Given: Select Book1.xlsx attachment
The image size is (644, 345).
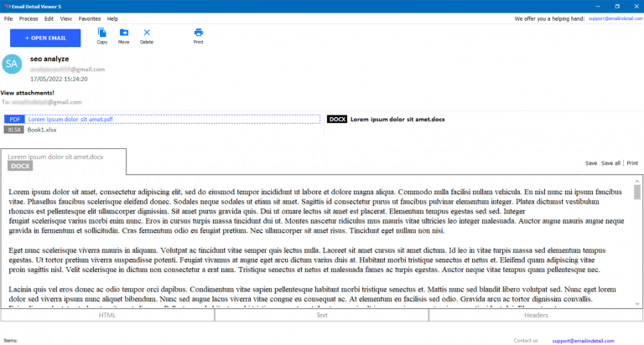Looking at the screenshot, I should coord(42,130).
